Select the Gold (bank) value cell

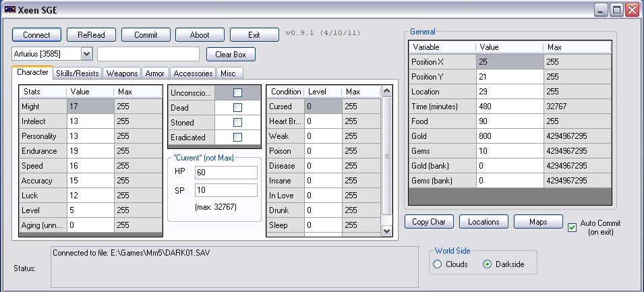[510, 165]
